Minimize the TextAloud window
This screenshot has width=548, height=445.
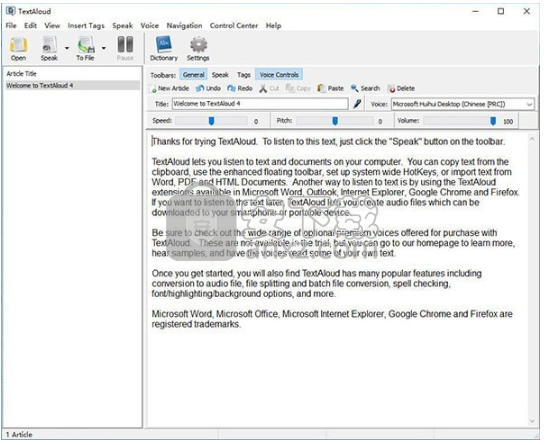pyautogui.click(x=475, y=11)
